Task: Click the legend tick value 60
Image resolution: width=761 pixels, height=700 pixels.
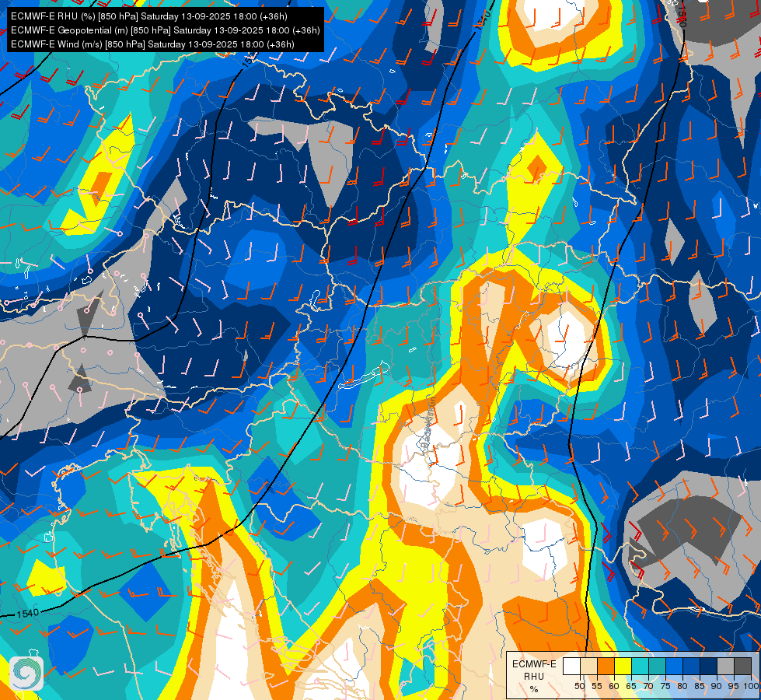Action: 614,686
